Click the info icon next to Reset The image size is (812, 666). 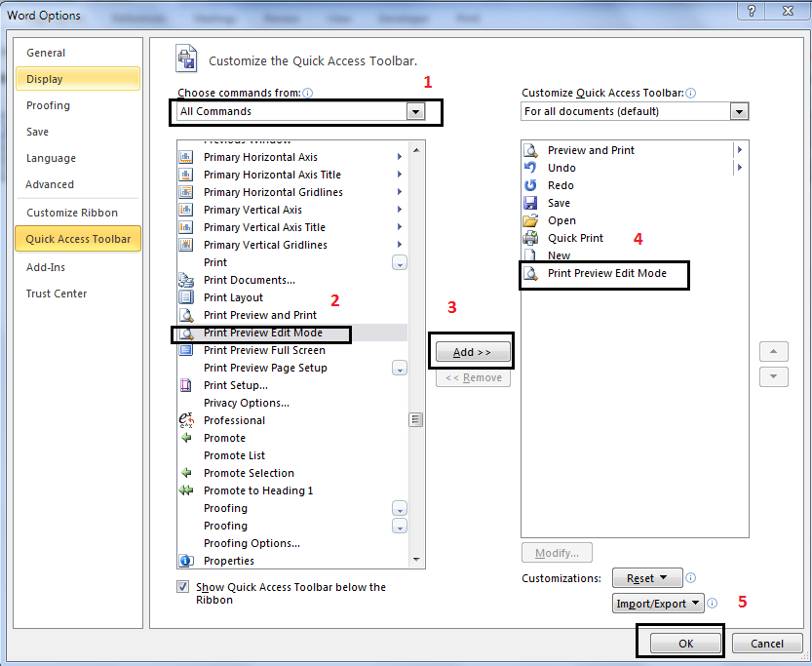click(691, 577)
